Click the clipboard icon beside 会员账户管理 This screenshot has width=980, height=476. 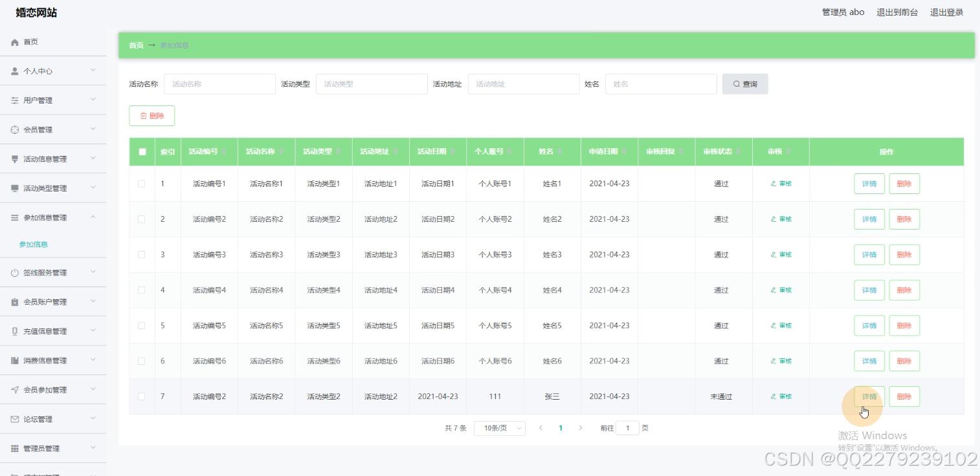[x=15, y=302]
